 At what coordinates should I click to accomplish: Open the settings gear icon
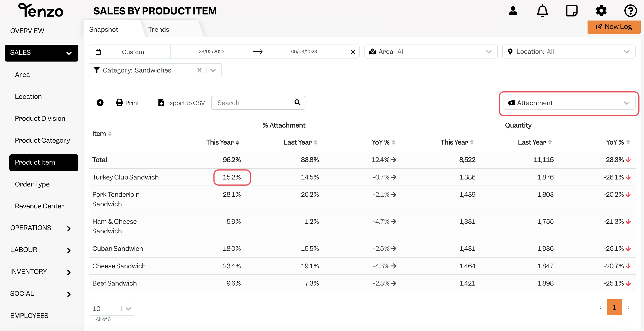[601, 11]
